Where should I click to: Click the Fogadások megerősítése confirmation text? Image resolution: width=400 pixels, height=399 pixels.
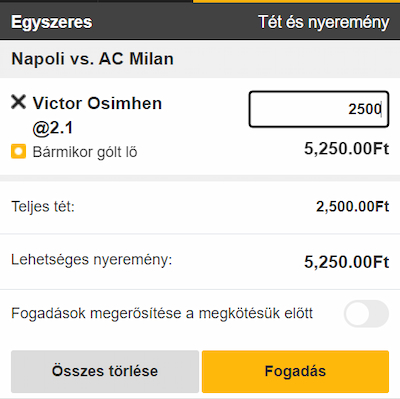coord(162,314)
